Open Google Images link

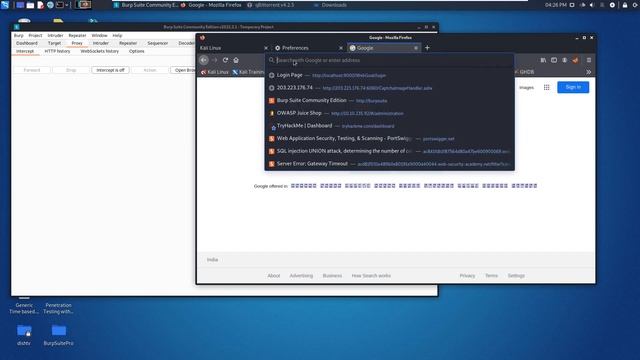pos(526,87)
